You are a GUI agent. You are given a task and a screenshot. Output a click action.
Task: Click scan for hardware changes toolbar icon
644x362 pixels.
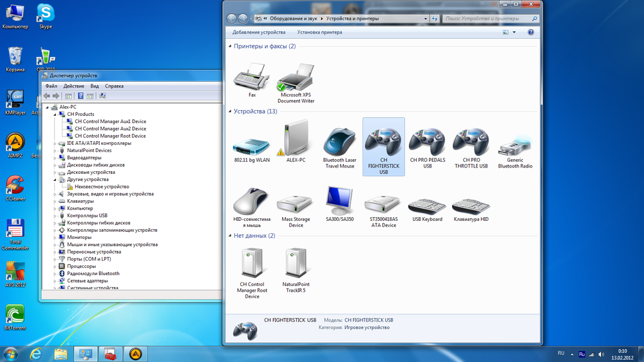point(102,96)
